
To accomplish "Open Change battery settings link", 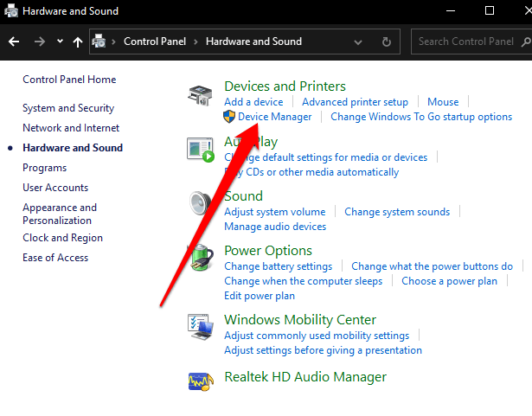I will click(278, 266).
